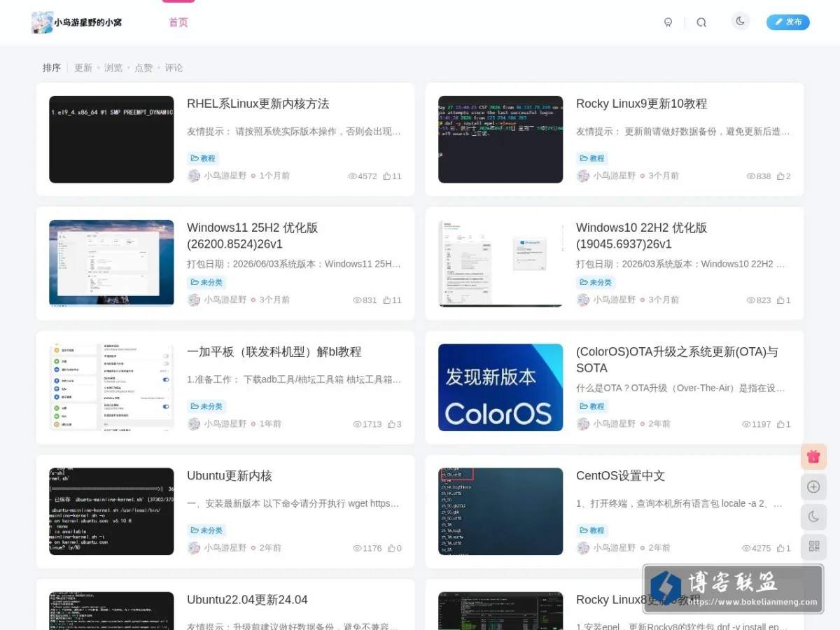The image size is (840, 630).
Task: Open the lightbulb icon in header
Action: (x=668, y=22)
